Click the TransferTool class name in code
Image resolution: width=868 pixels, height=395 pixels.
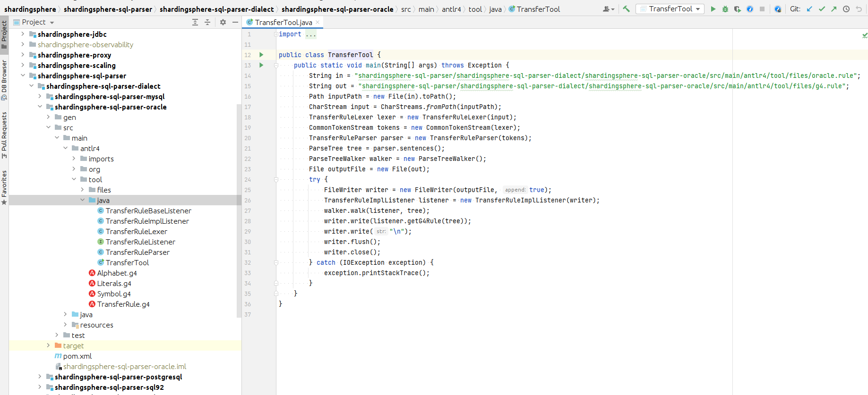coord(350,55)
